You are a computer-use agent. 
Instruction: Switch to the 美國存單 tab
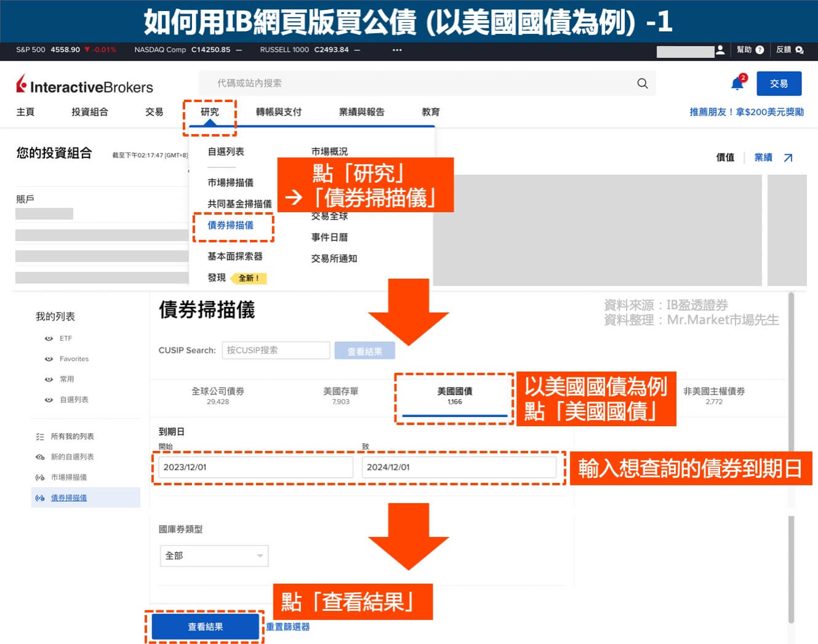[340, 396]
